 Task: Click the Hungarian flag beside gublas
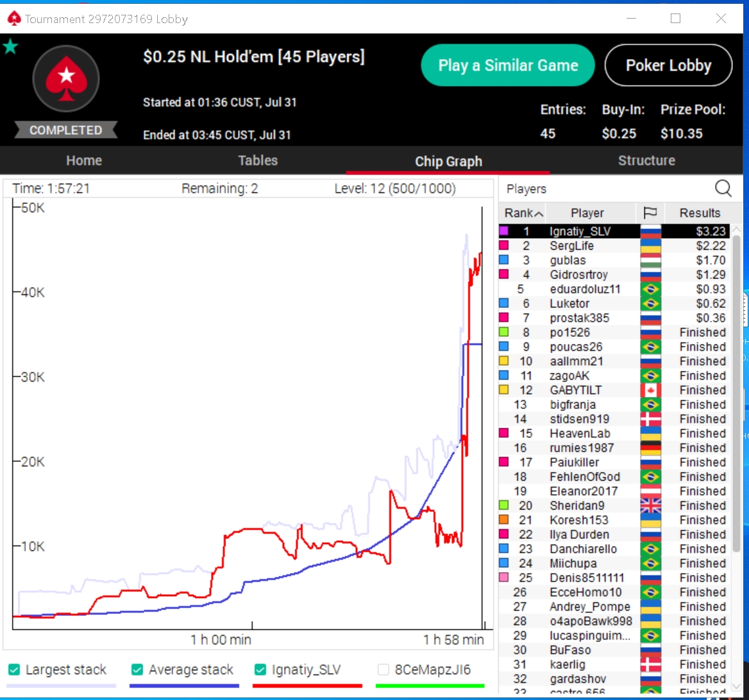651,260
